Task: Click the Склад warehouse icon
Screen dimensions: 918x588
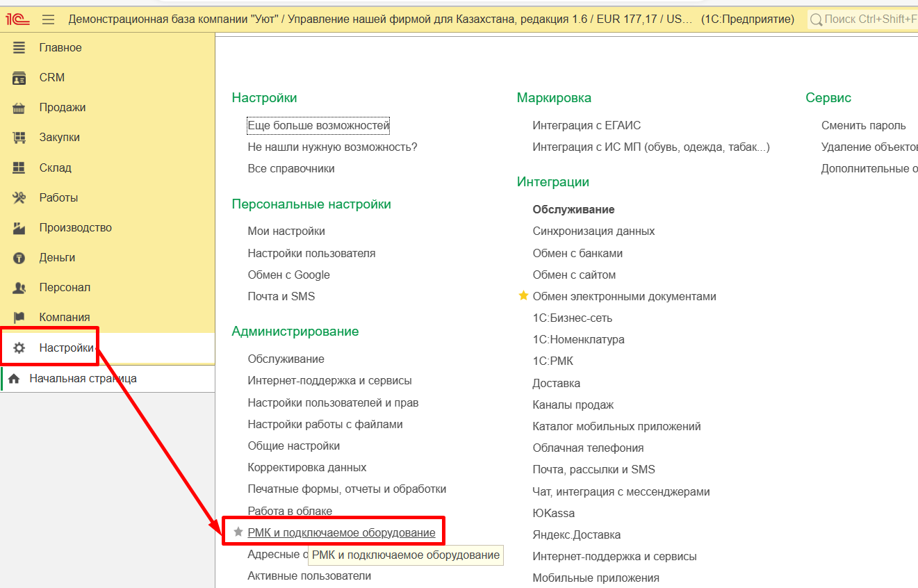Action: (19, 168)
